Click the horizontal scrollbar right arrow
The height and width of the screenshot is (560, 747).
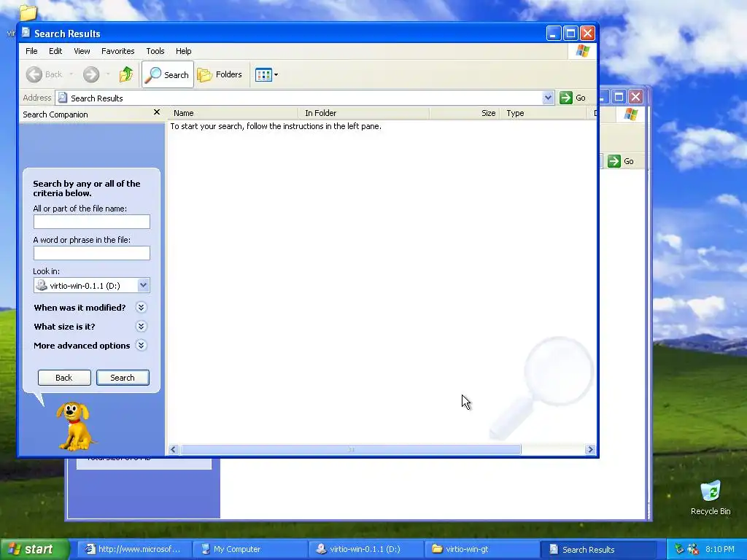click(x=590, y=449)
